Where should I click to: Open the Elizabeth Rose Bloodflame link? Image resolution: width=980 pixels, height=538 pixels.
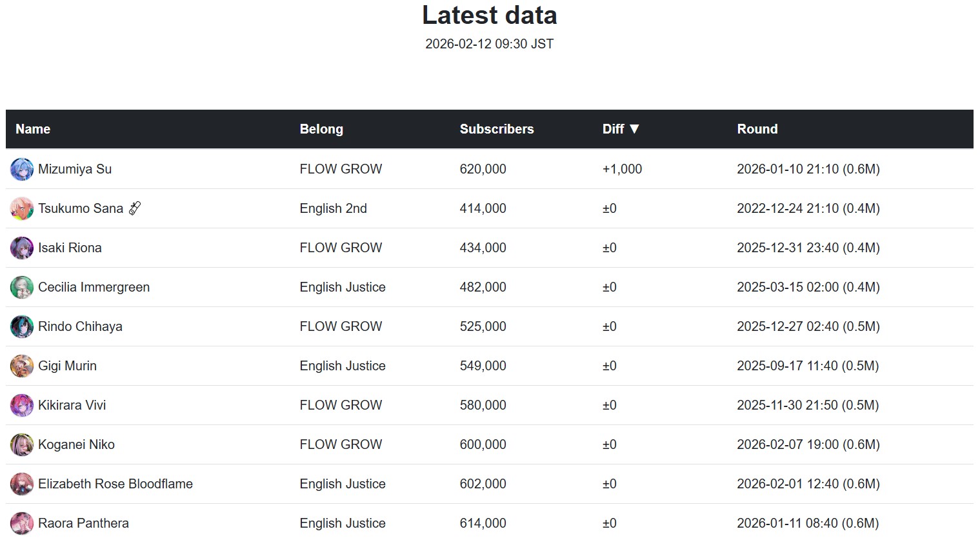pyautogui.click(x=115, y=484)
